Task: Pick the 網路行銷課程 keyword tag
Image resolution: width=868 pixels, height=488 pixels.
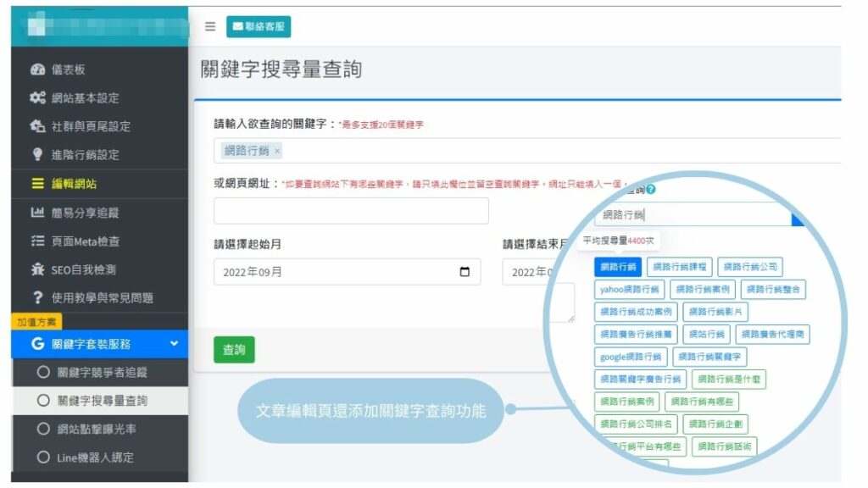Action: 679,267
